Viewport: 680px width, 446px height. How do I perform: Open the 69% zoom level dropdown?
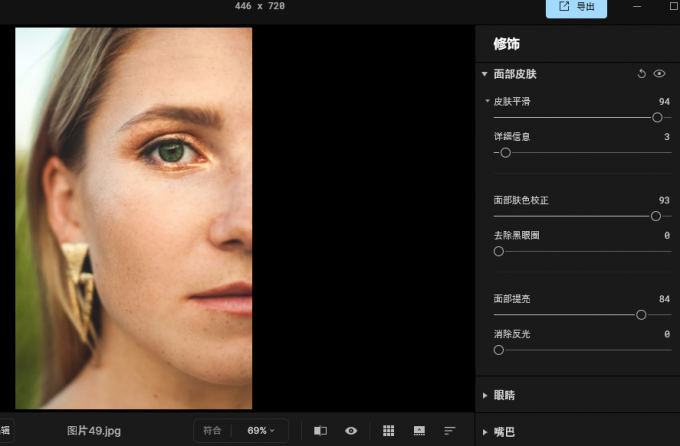click(260, 430)
